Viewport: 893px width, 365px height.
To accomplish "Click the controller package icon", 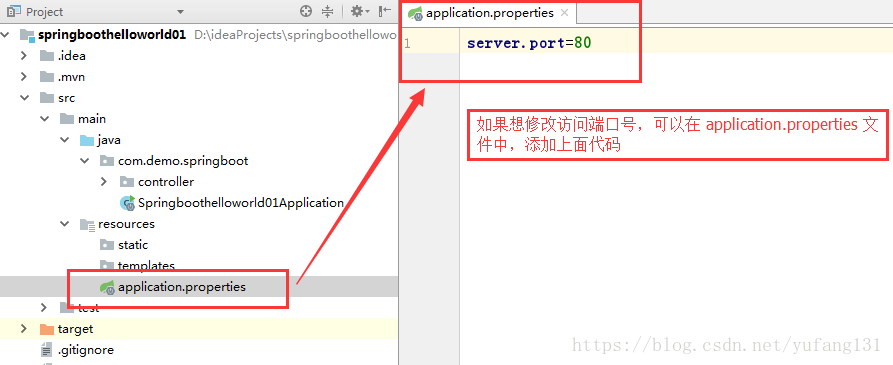I will pos(127,182).
